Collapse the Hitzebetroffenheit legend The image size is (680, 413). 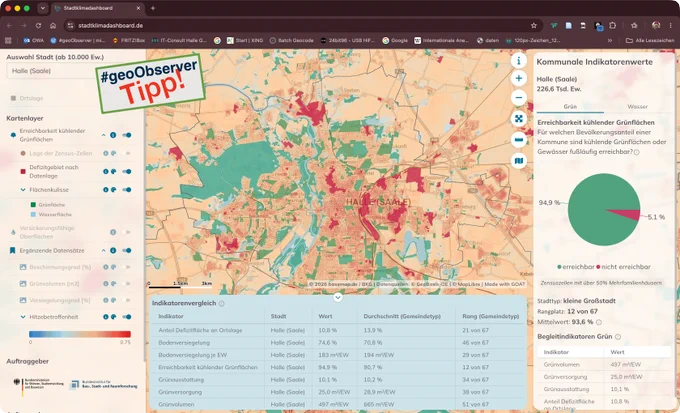coord(23,317)
